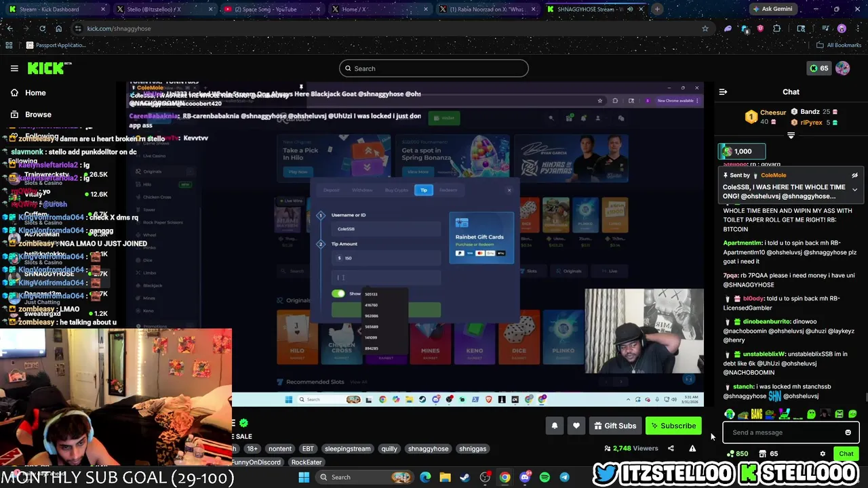868x488 pixels.
Task: Mute the SHNAGGYHOSE browser tab
Action: [x=629, y=9]
